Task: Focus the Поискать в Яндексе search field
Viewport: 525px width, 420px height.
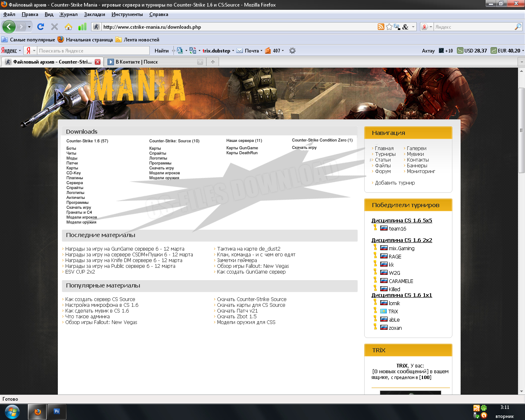Action: tap(93, 50)
